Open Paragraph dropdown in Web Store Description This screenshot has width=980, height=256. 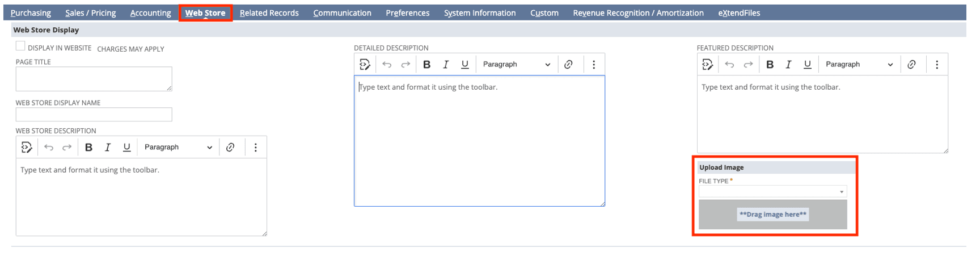coord(178,148)
